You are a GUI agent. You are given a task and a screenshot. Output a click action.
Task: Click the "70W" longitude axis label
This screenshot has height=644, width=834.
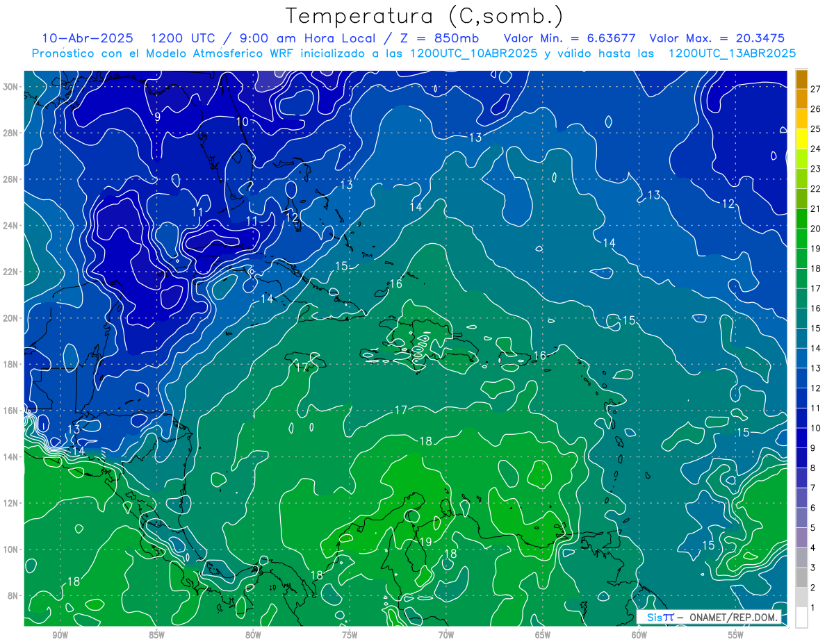click(446, 635)
